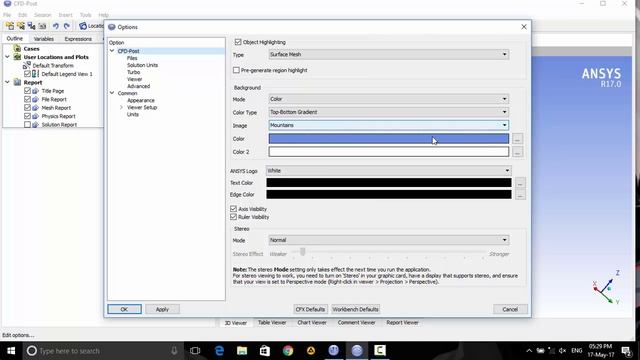Click the Default Legend View 1 icon

[36, 74]
